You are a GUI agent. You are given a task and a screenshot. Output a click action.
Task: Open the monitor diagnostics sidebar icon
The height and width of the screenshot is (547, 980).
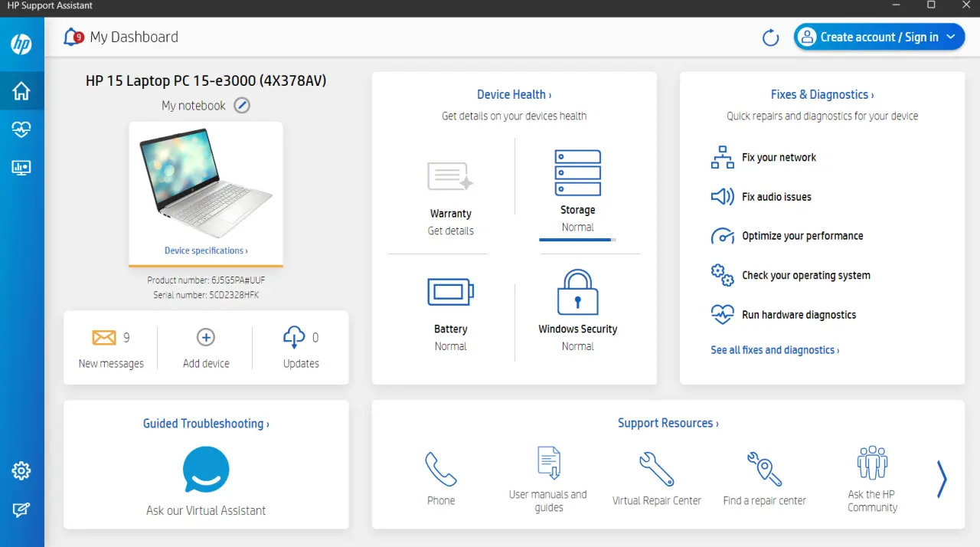tap(21, 168)
